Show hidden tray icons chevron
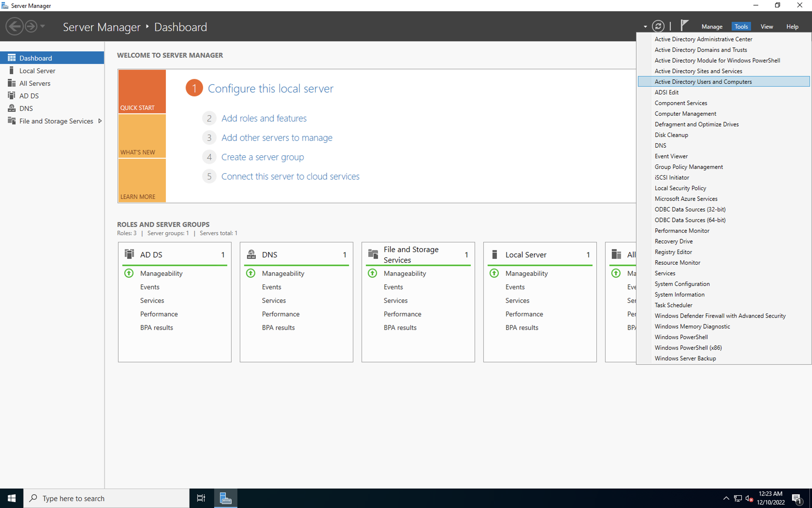This screenshot has height=508, width=812. [726, 498]
